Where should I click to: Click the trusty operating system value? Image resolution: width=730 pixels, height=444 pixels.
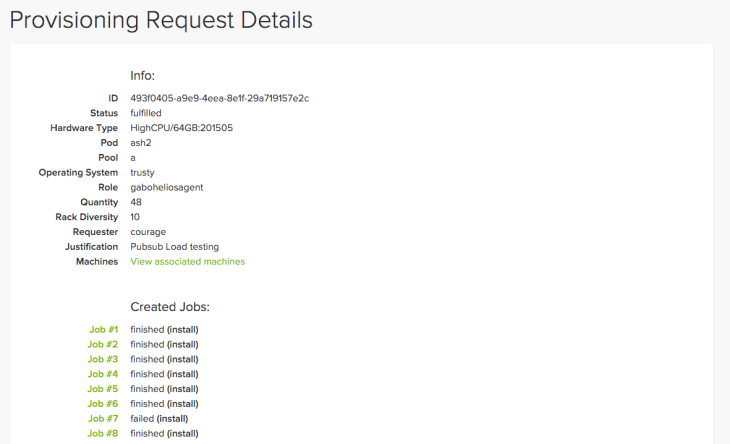click(x=142, y=173)
